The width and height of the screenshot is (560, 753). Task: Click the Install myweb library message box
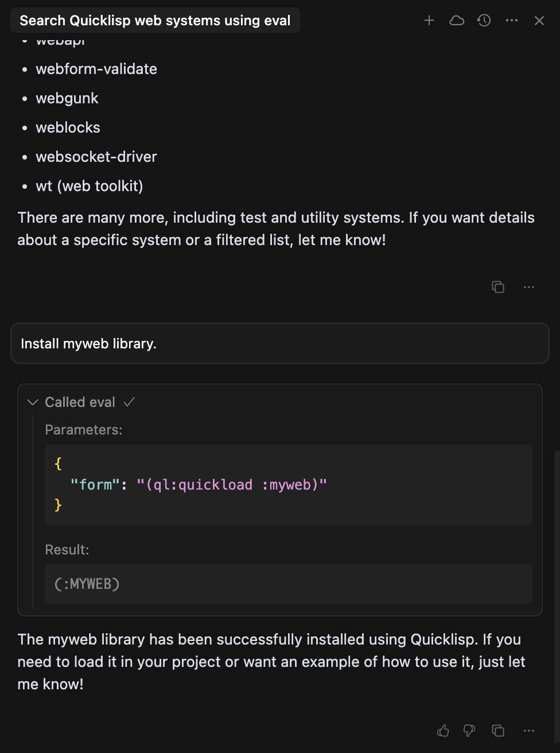tap(280, 343)
